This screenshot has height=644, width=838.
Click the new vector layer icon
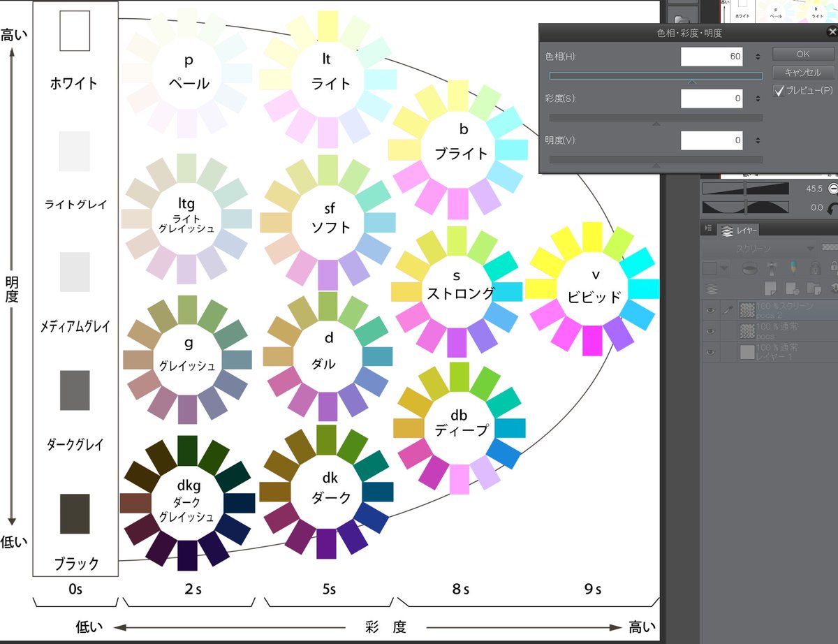[x=793, y=288]
